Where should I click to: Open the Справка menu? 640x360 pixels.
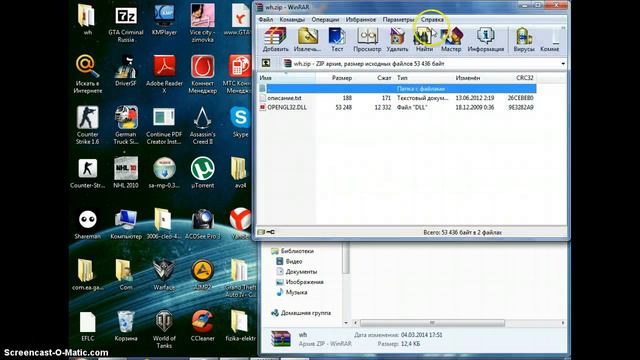[x=432, y=19]
